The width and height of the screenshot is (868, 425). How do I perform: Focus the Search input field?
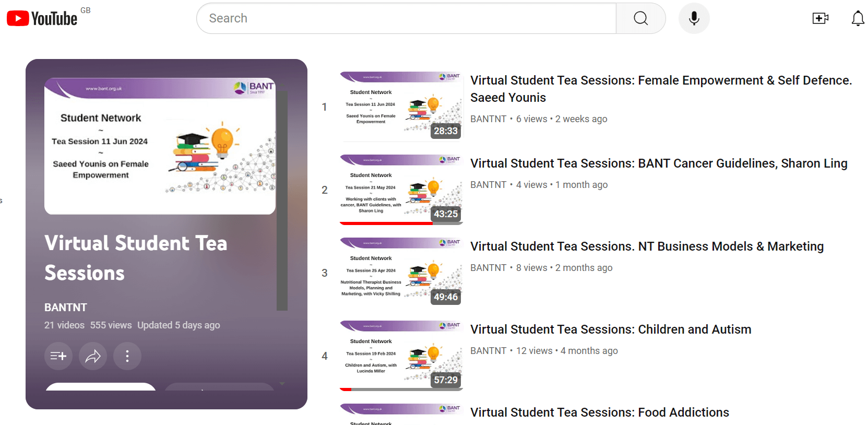coord(406,18)
